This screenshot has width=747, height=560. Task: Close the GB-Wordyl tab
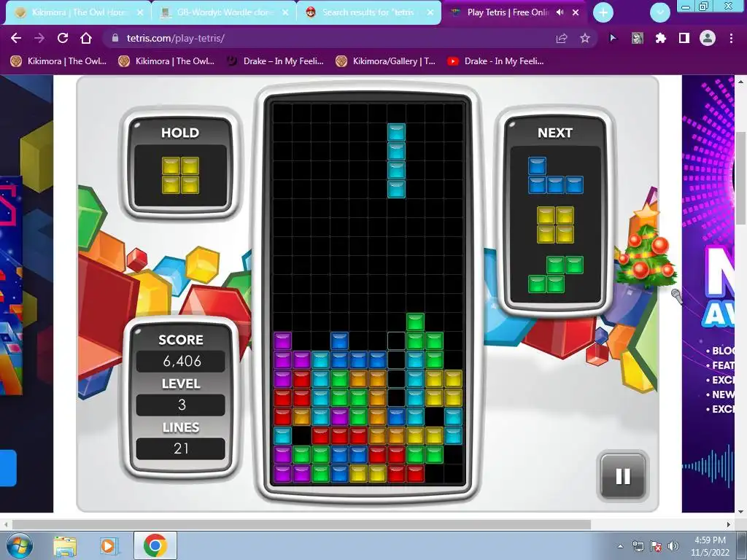click(x=285, y=12)
